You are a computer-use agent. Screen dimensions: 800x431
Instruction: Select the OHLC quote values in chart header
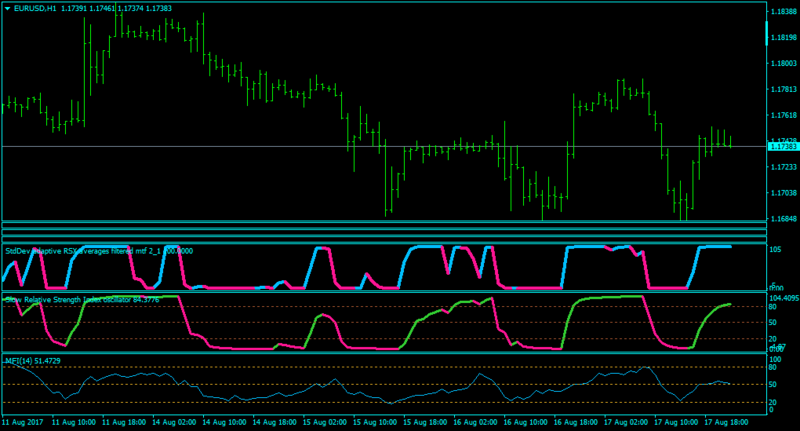[x=116, y=9]
